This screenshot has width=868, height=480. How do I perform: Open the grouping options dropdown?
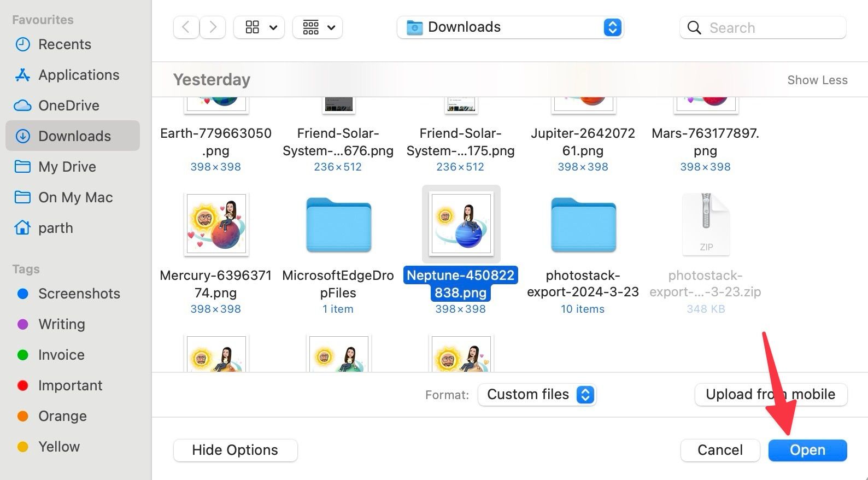[318, 27]
